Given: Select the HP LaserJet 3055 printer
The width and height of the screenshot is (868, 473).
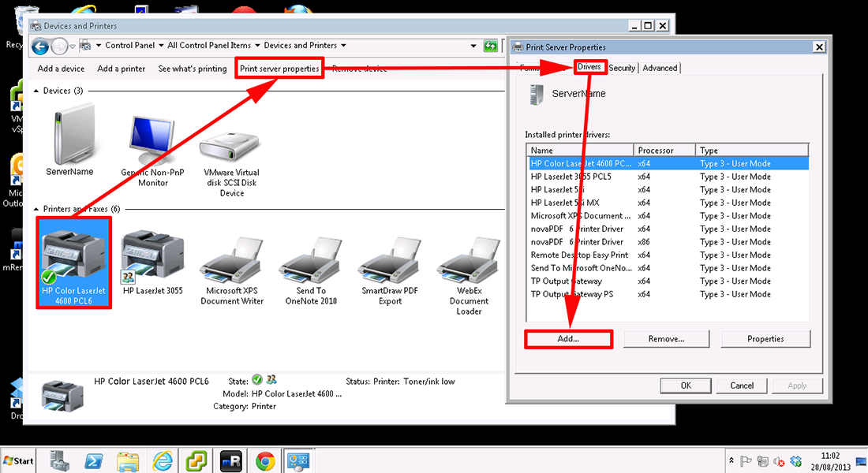Looking at the screenshot, I should (x=153, y=263).
